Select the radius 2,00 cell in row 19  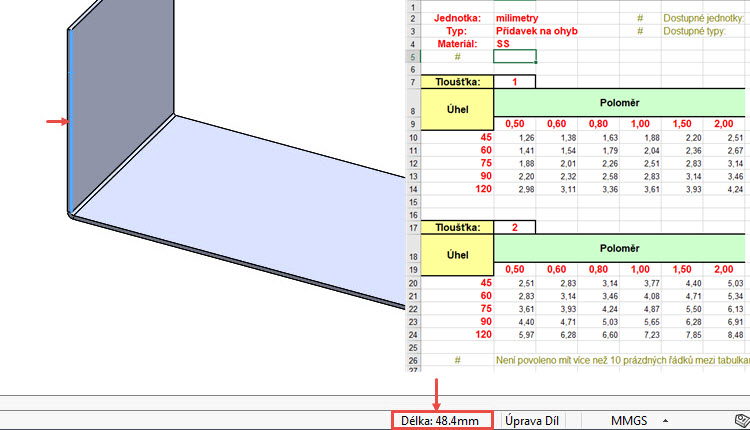pos(724,269)
